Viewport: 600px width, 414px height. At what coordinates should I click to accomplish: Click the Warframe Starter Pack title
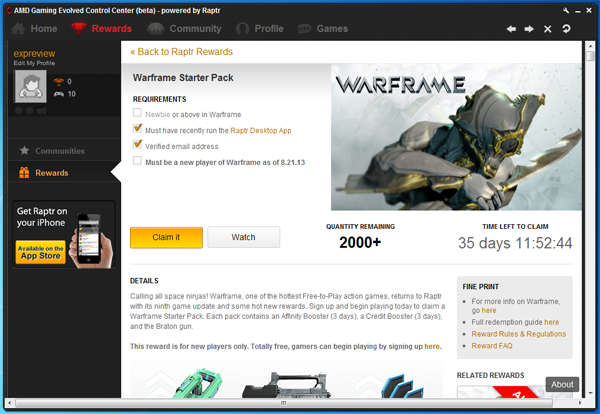(183, 78)
